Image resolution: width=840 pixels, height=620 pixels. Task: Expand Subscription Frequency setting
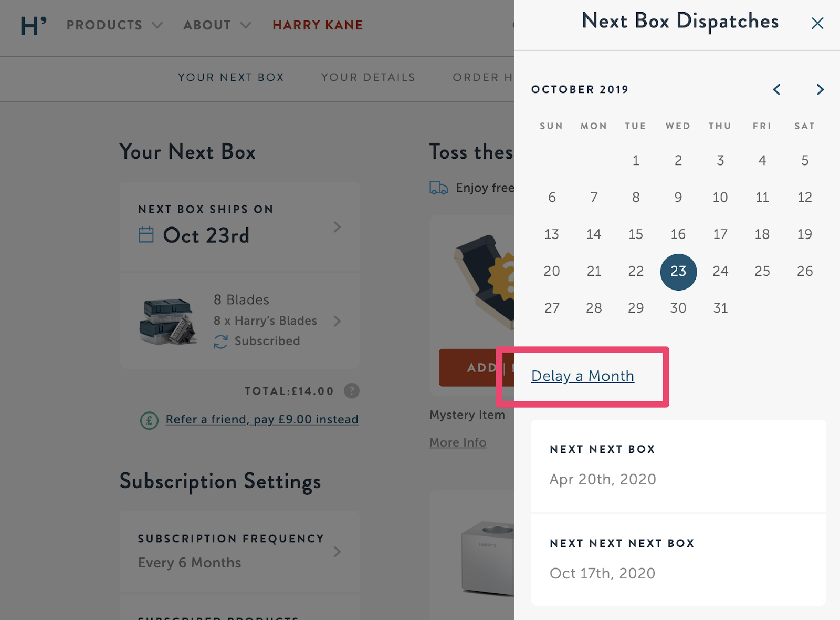239,552
